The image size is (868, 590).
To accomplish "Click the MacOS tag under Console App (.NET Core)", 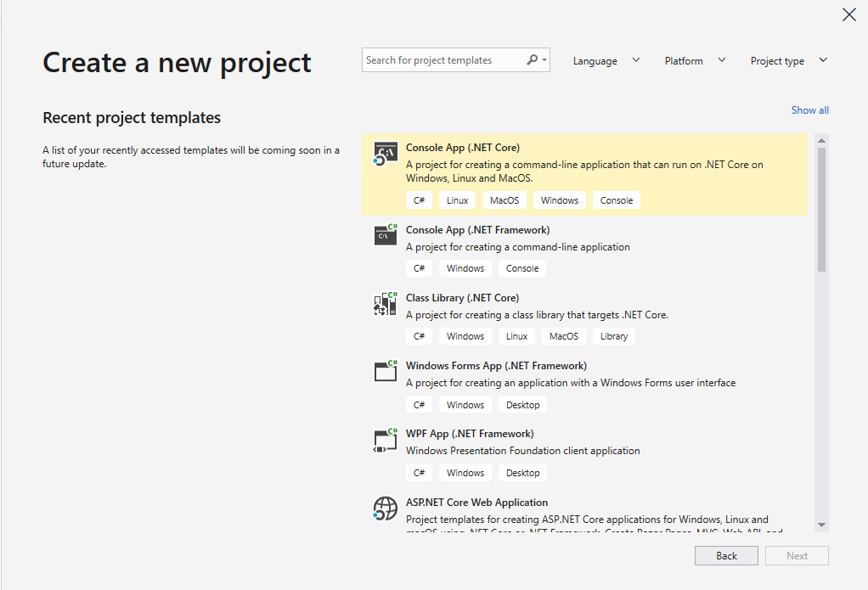I will [504, 200].
